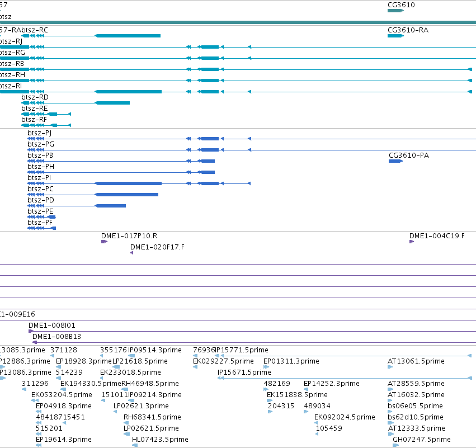Select the btsz-RD transcript label
The height and width of the screenshot is (448, 476).
pos(35,97)
